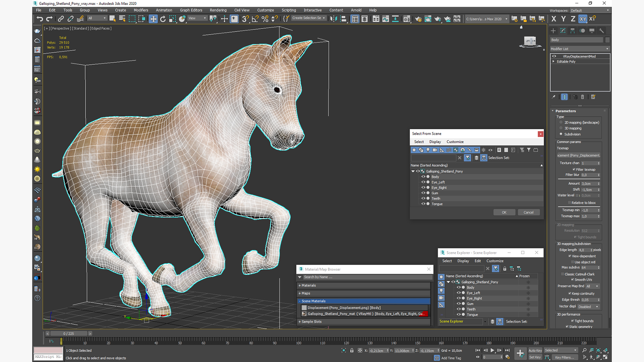644x362 pixels.
Task: Toggle the Filter texmap checkbox
Action: [x=574, y=169]
